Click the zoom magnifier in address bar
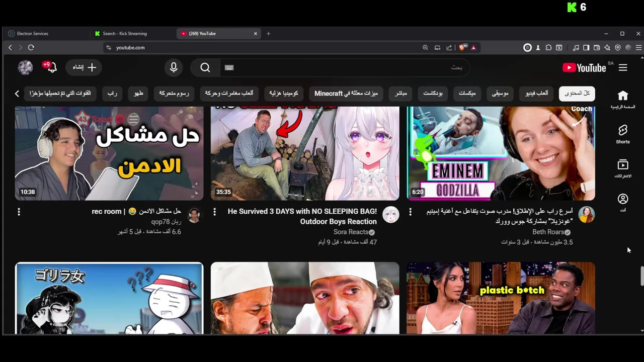 click(425, 48)
